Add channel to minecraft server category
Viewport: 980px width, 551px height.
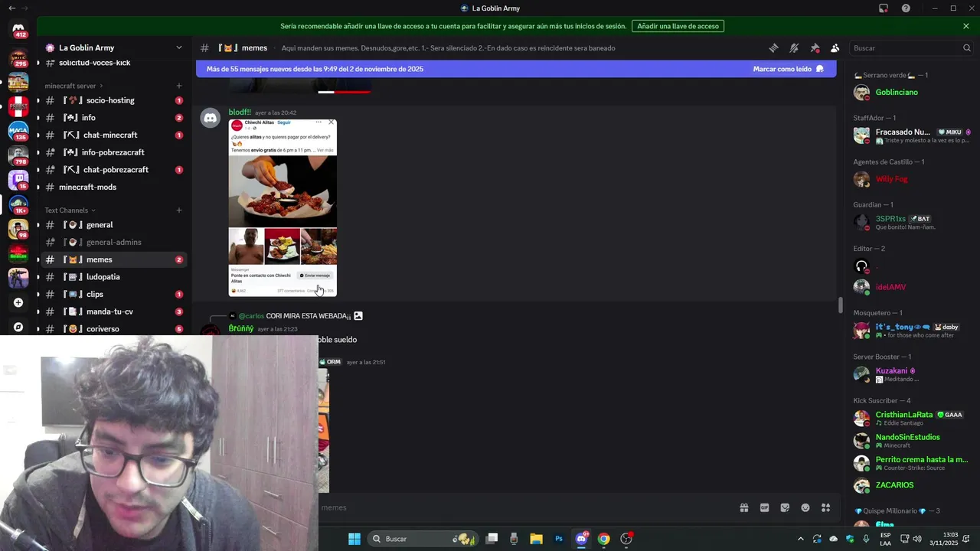[179, 86]
